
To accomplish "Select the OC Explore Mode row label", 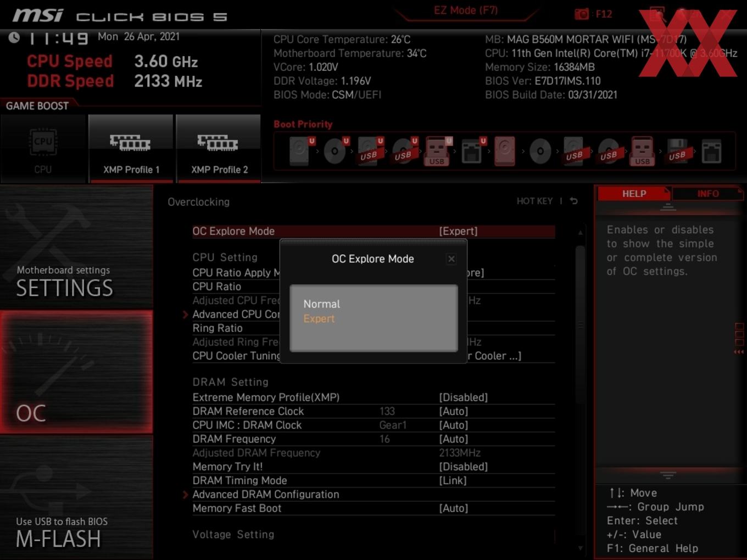I will point(233,231).
